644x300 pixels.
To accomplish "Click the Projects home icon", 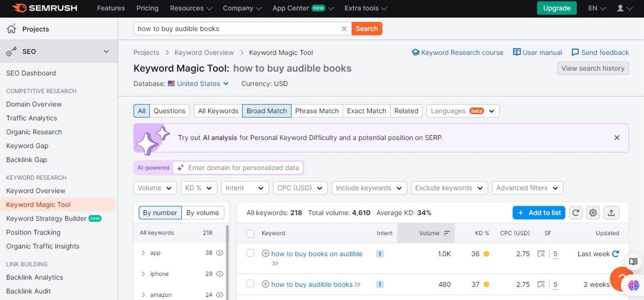I will 11,29.
